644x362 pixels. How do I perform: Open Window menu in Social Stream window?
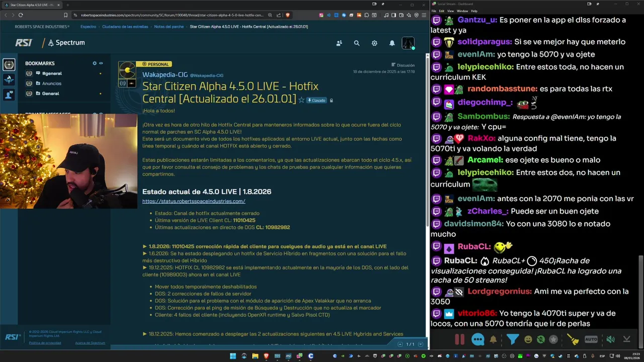tap(462, 11)
